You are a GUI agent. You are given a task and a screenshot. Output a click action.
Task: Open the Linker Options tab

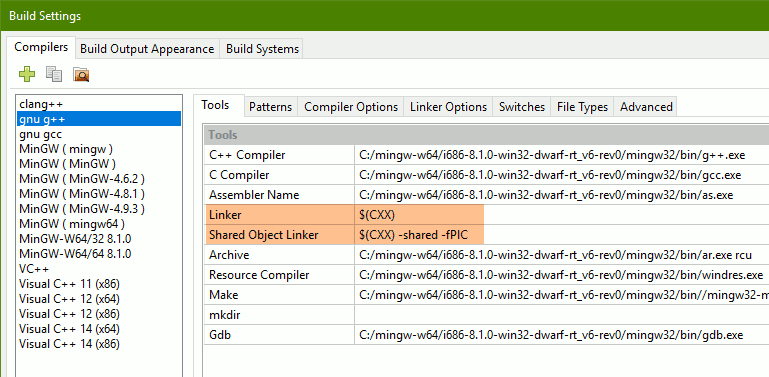448,107
